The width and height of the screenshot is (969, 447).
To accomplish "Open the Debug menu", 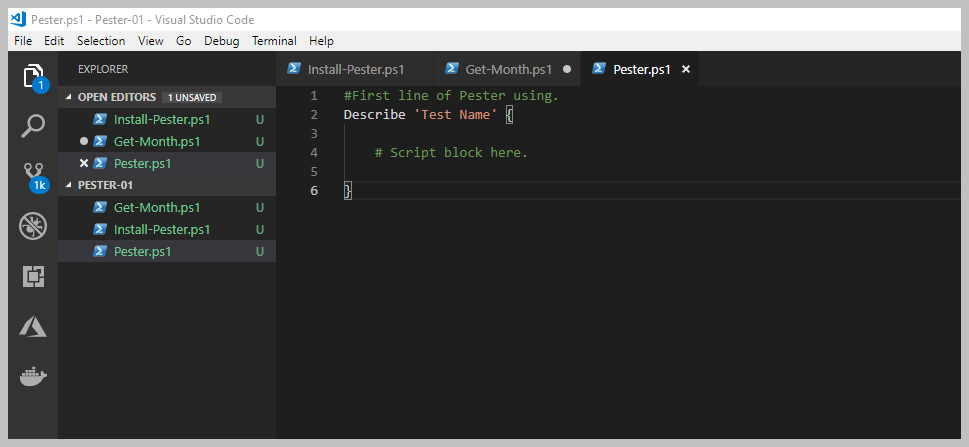I will 222,41.
